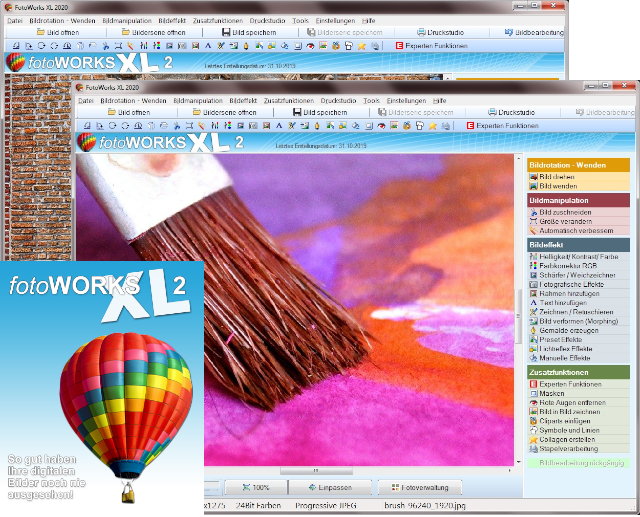Select Stapelverarbeitung in the side panel
The width and height of the screenshot is (640, 517).
tap(578, 449)
